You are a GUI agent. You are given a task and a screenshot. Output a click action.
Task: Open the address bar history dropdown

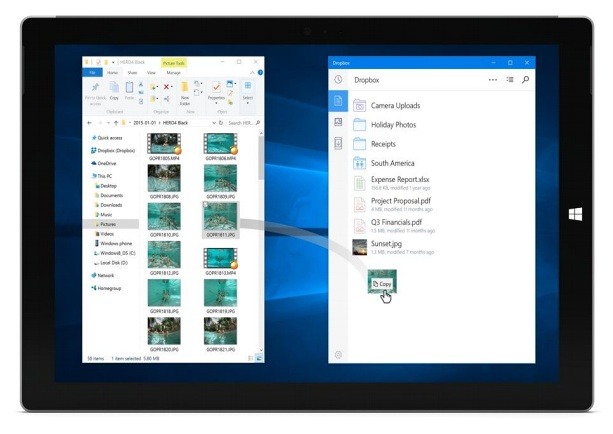coord(214,123)
